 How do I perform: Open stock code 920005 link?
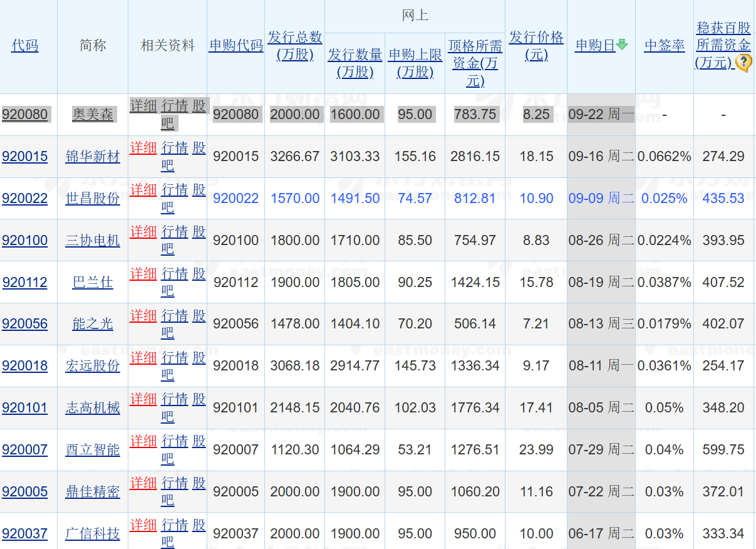coord(25,492)
